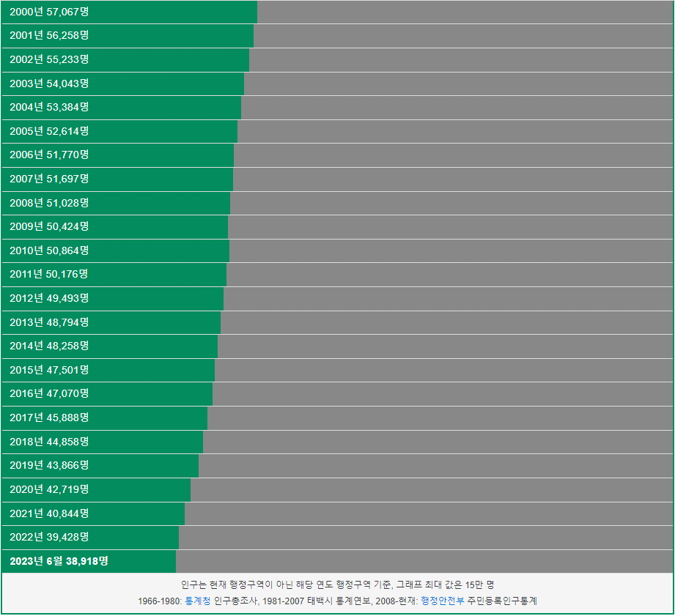Select the 2005년 52,614명 bar label

[x=49, y=131]
